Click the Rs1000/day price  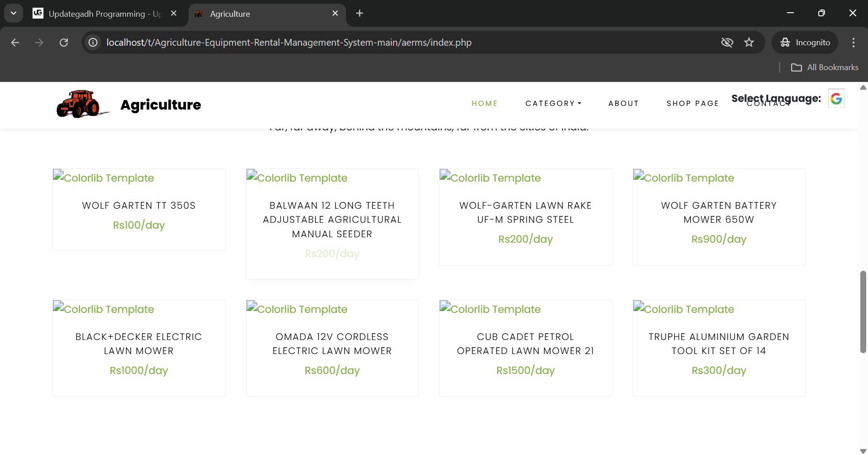[x=139, y=370]
